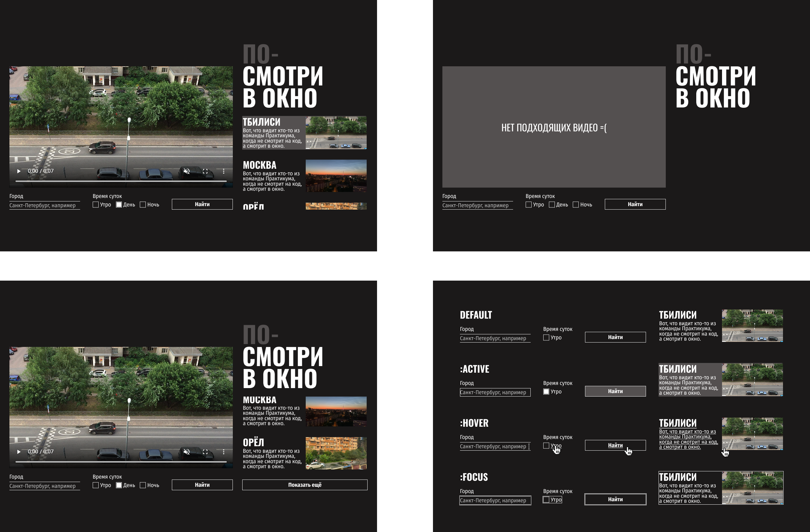Click Найти under the DEFAULT heading
Viewport: 810px width, 532px height.
coord(615,337)
